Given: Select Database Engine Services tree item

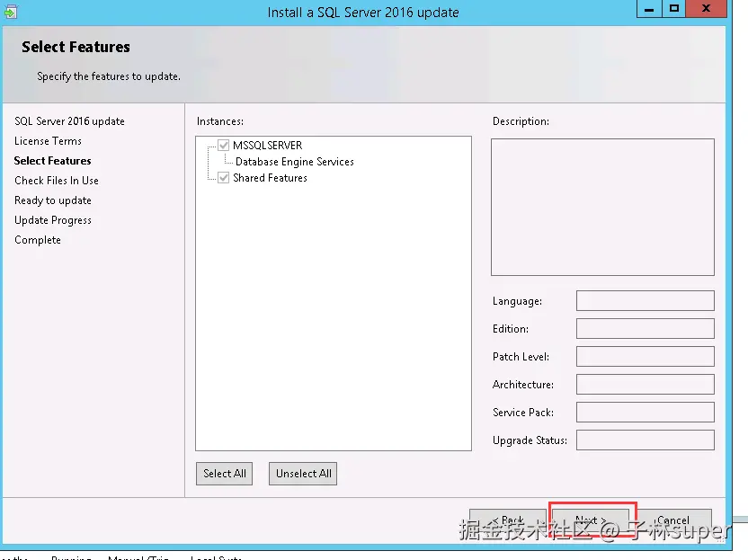Looking at the screenshot, I should 294,162.
